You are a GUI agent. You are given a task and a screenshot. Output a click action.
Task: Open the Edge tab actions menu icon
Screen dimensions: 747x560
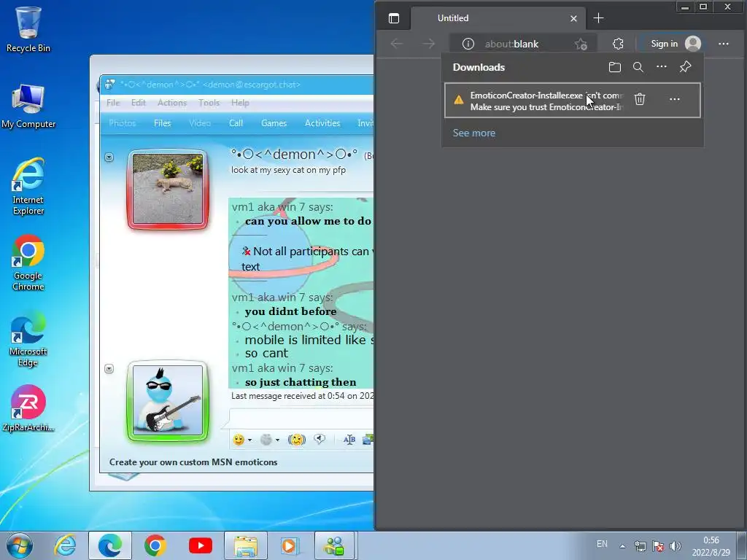tap(393, 18)
